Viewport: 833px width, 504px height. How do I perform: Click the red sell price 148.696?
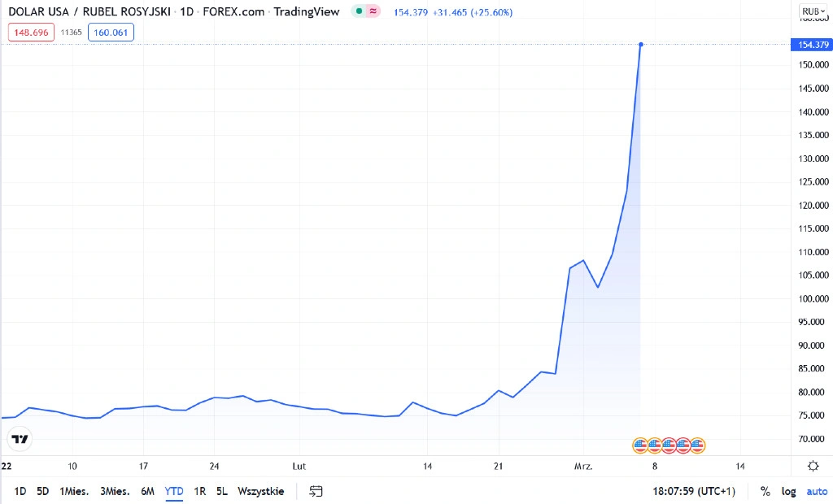tap(31, 33)
